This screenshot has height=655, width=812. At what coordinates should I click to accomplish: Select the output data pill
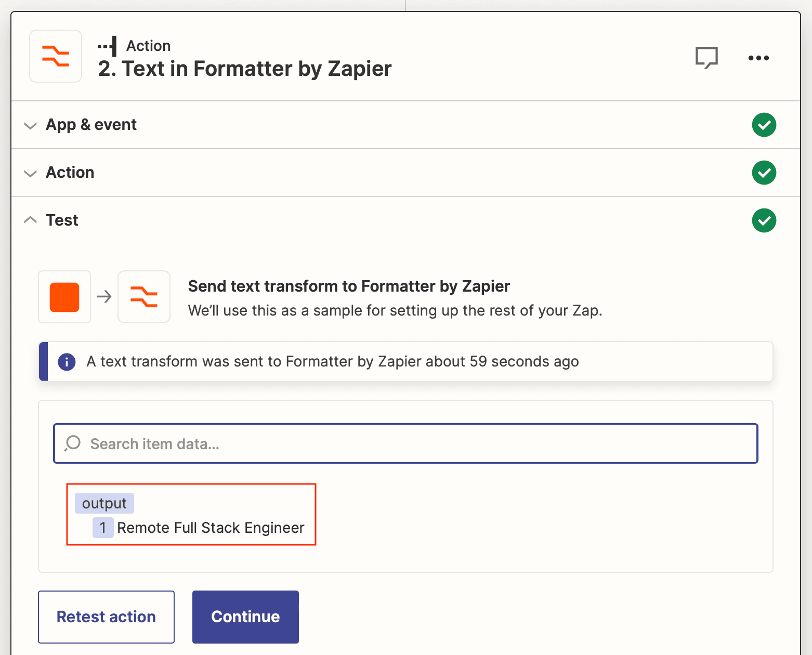pyautogui.click(x=104, y=503)
